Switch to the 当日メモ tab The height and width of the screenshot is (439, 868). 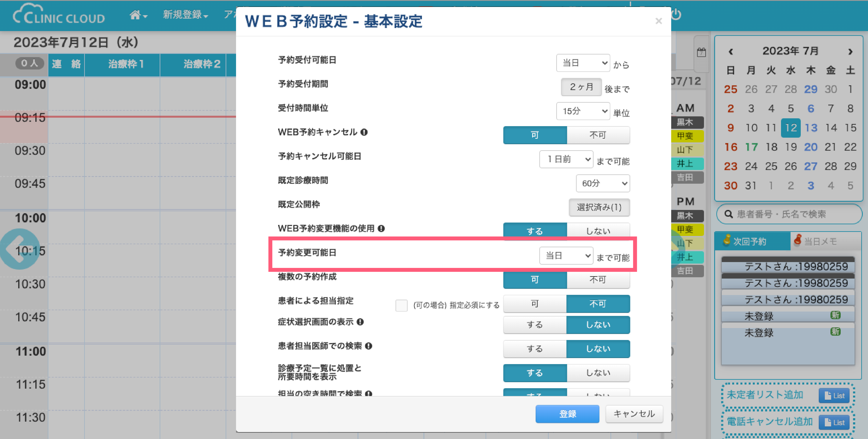pyautogui.click(x=820, y=241)
